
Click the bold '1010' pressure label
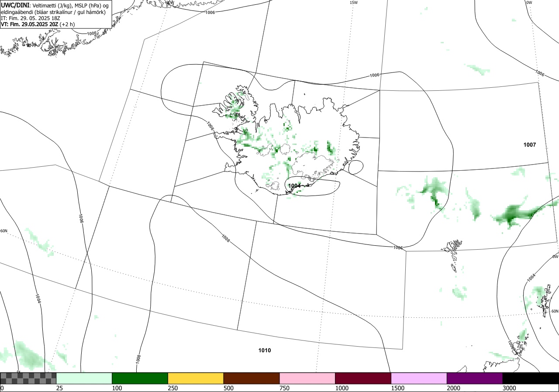[x=264, y=351]
